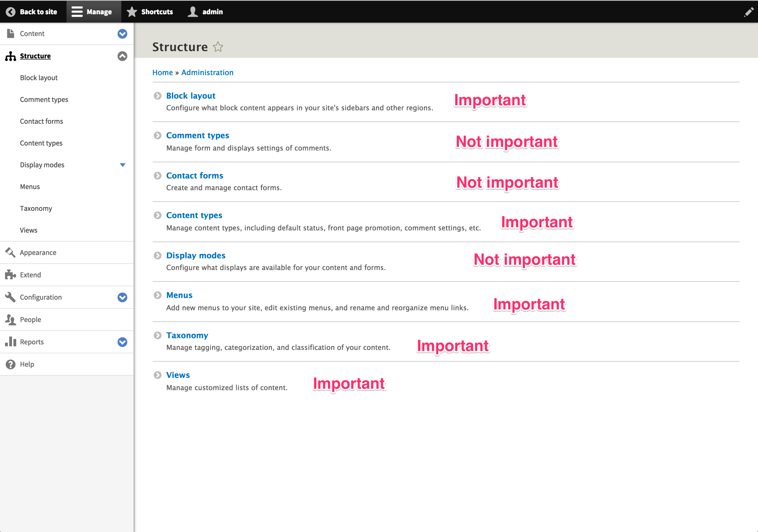Expand the Reports menu chevron
Image resolution: width=758 pixels, height=532 pixels.
pyautogui.click(x=122, y=342)
